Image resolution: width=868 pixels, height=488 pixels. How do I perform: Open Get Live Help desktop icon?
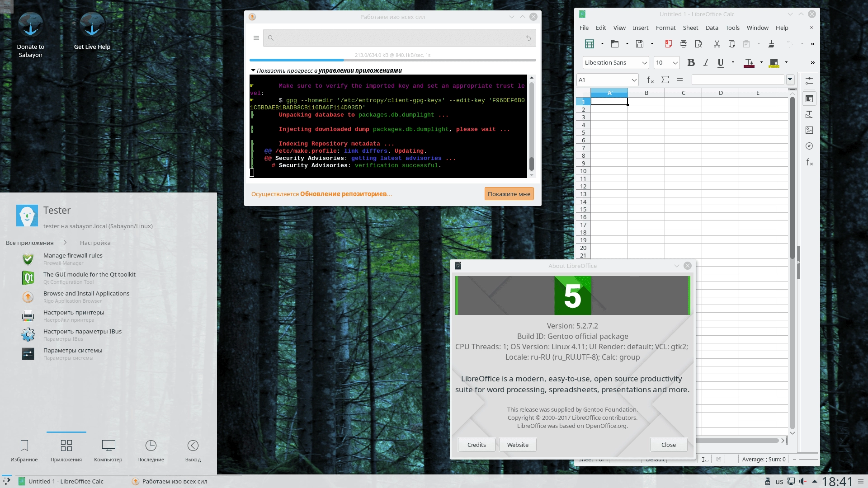coord(92,31)
